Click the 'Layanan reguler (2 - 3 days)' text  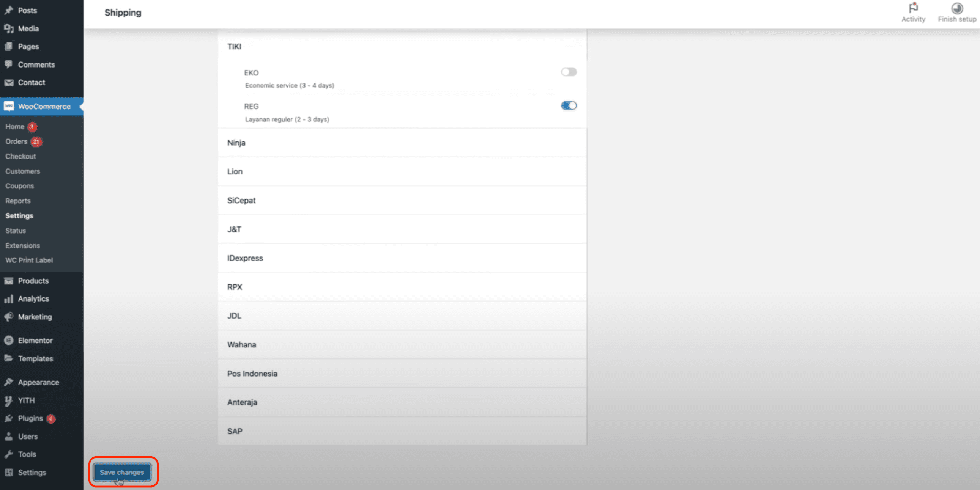click(x=287, y=119)
